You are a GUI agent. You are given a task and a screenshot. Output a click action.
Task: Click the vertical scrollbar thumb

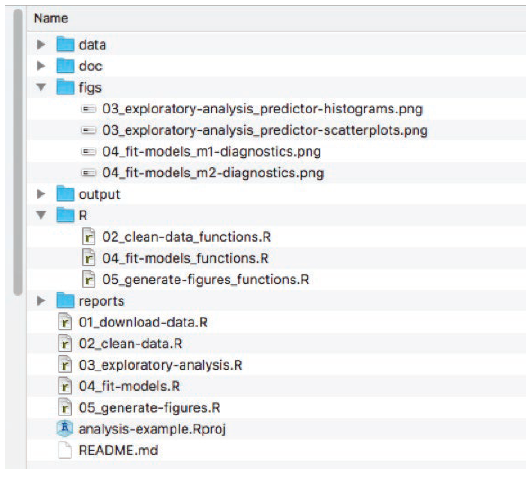click(18, 152)
